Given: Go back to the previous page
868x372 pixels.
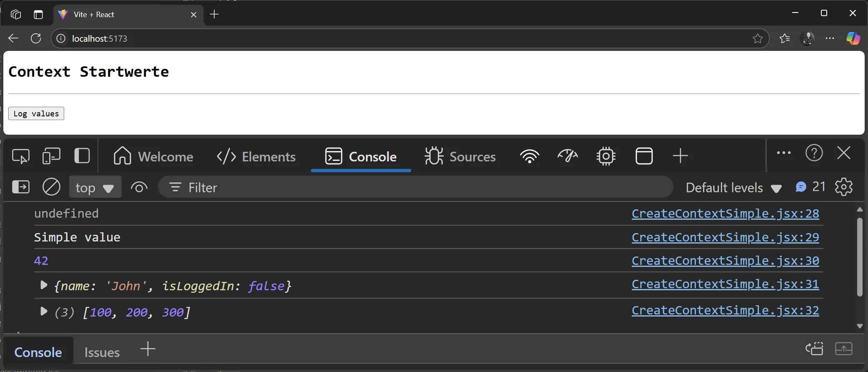Looking at the screenshot, I should 13,38.
